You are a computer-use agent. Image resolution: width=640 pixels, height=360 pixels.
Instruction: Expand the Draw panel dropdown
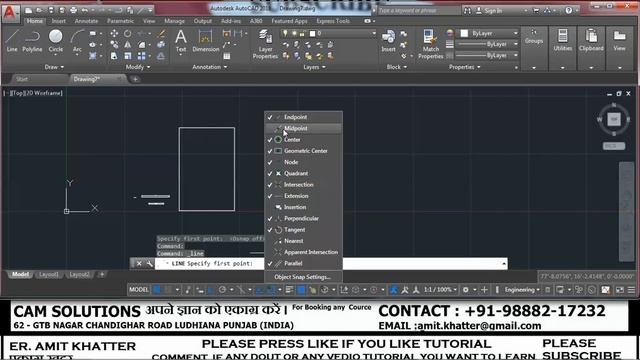[54, 67]
